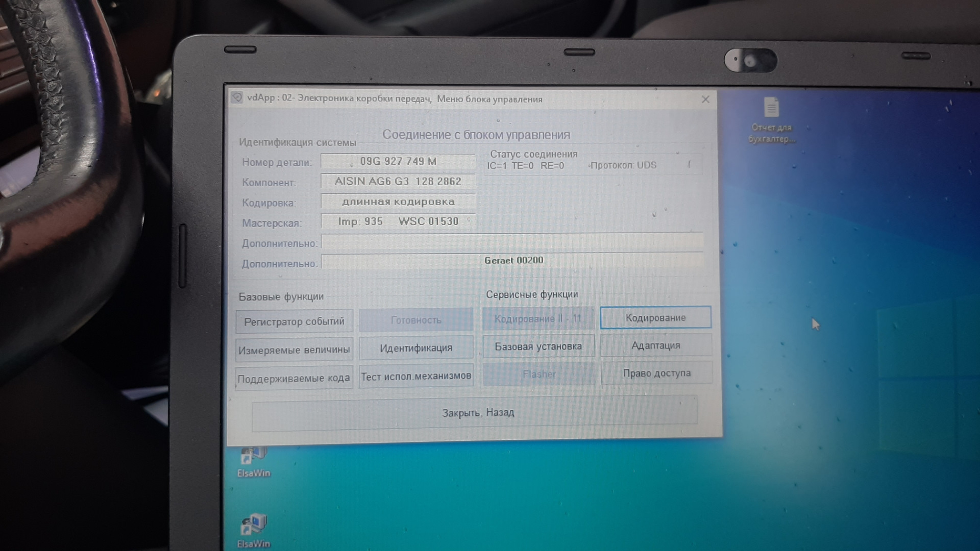Click the Кодировка field длинная кодировка
The image size is (980, 551).
[x=398, y=202]
